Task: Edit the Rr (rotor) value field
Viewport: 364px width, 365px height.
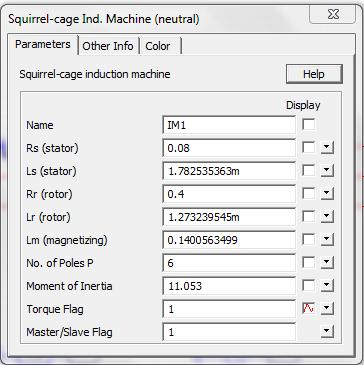Action: (229, 194)
